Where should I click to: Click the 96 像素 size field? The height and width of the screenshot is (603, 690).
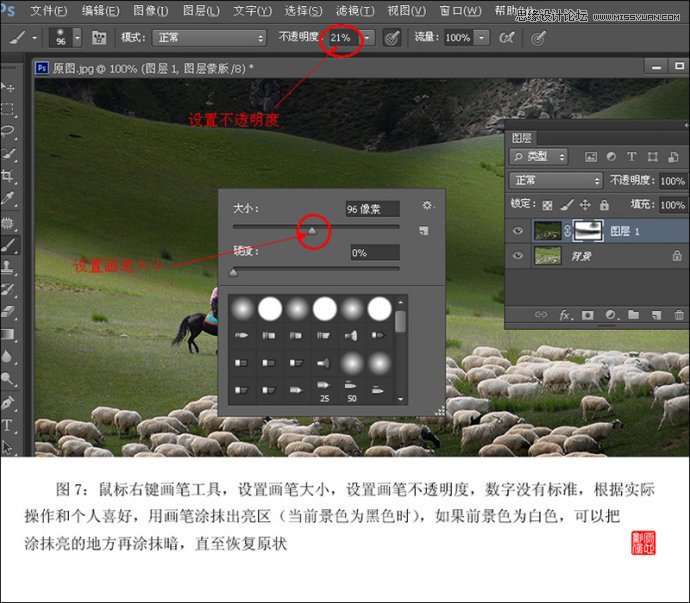[373, 209]
